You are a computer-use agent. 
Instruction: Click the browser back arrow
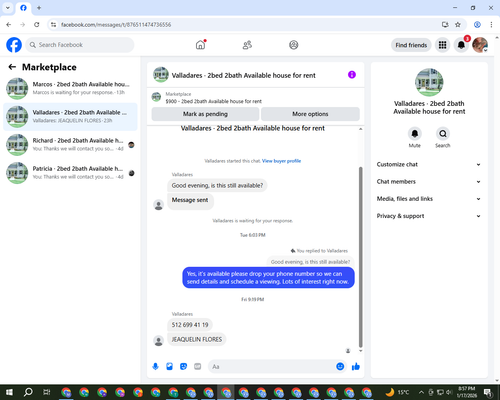[x=9, y=25]
